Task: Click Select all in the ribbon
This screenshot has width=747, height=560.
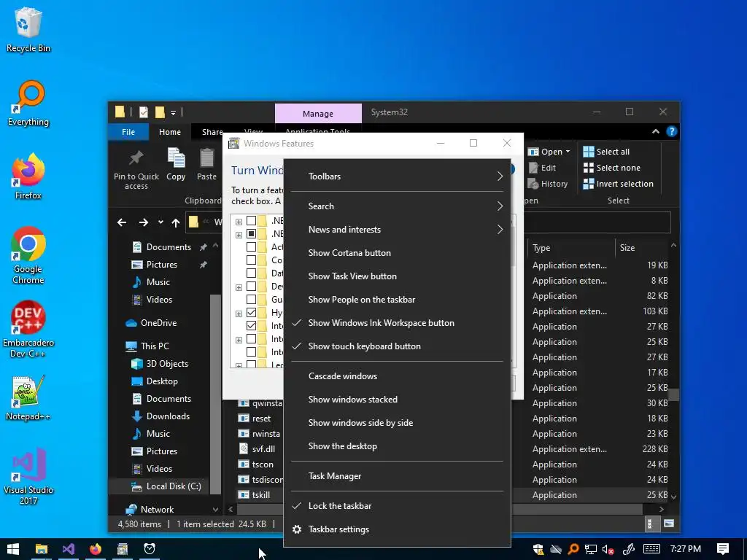Action: pos(606,152)
